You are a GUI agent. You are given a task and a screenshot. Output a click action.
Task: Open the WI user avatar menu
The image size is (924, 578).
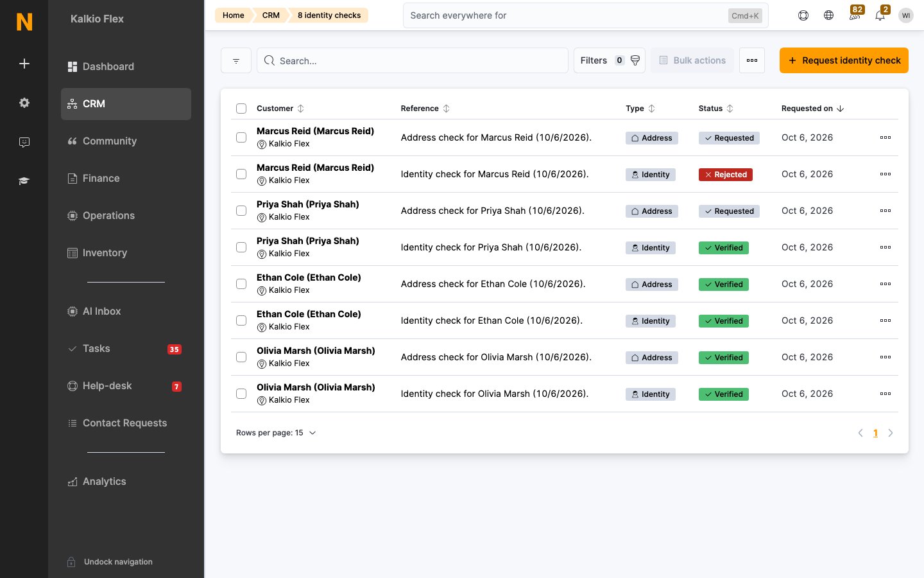[x=906, y=15]
